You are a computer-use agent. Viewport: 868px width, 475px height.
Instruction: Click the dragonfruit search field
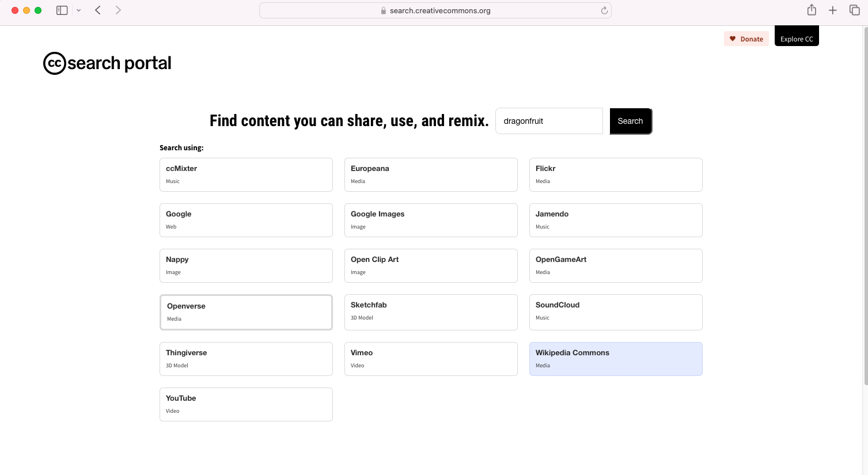(x=549, y=121)
